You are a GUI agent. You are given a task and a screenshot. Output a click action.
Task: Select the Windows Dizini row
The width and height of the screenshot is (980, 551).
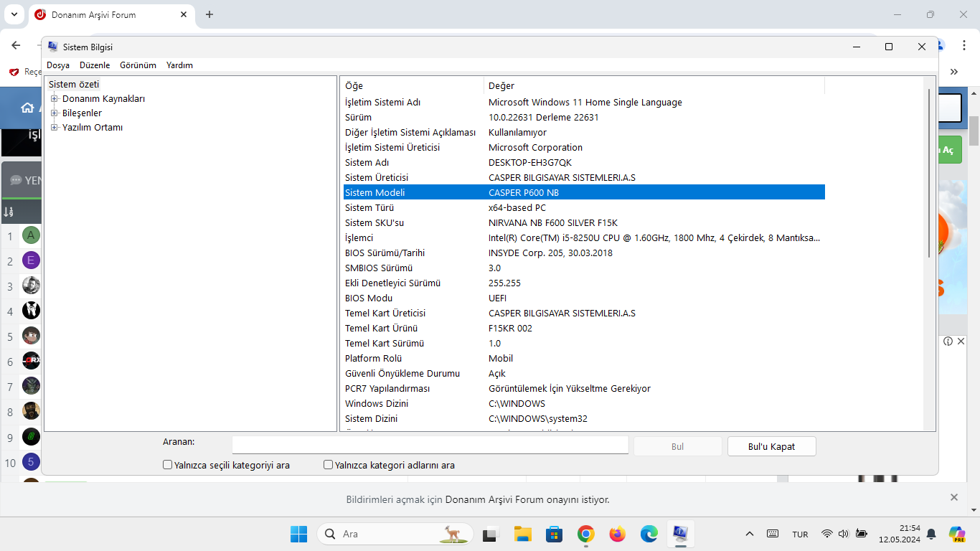tap(584, 403)
